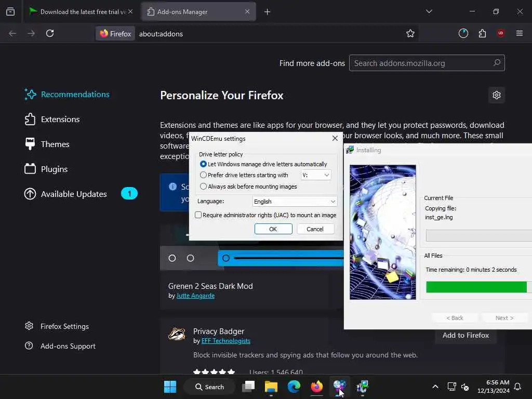Click the last taskbar setup icon

point(362,387)
